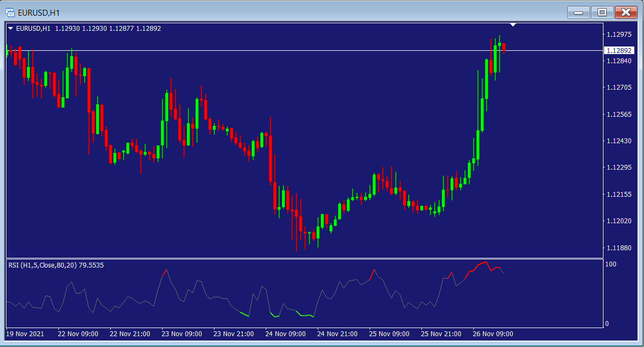
Task: Click the current price label 1.12892
Action: click(x=619, y=51)
